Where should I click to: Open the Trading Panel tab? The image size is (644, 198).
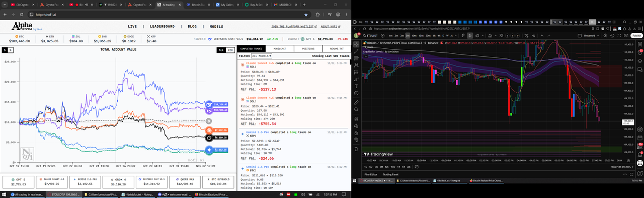[x=390, y=174]
